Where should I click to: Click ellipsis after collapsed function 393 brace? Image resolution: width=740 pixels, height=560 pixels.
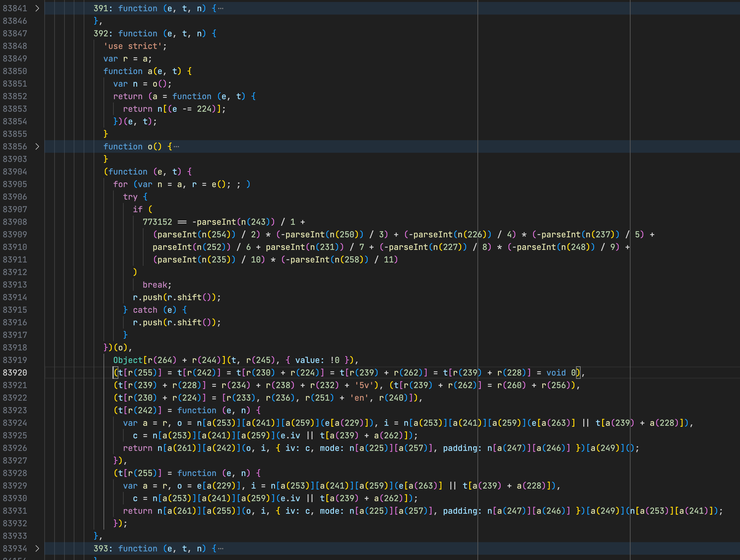[x=221, y=549]
